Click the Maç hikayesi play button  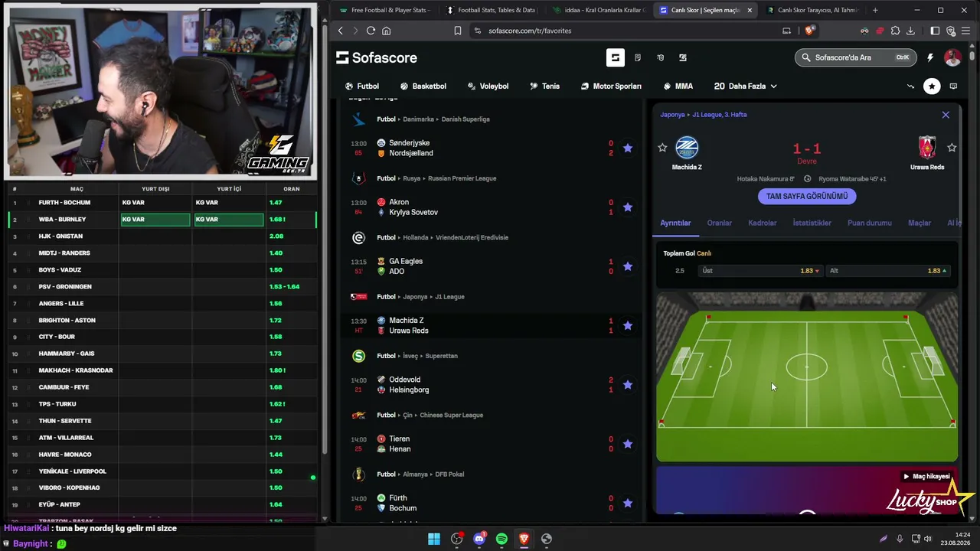(926, 476)
